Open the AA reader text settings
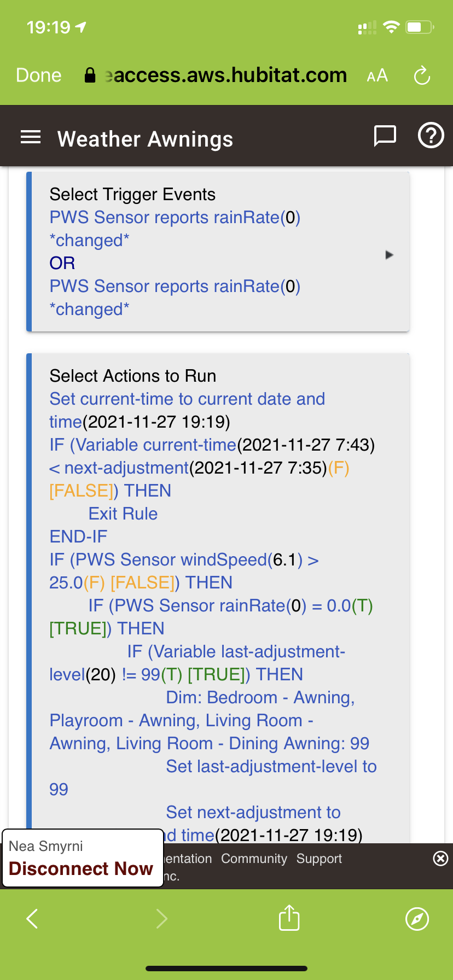The width and height of the screenshot is (453, 980). point(377,75)
